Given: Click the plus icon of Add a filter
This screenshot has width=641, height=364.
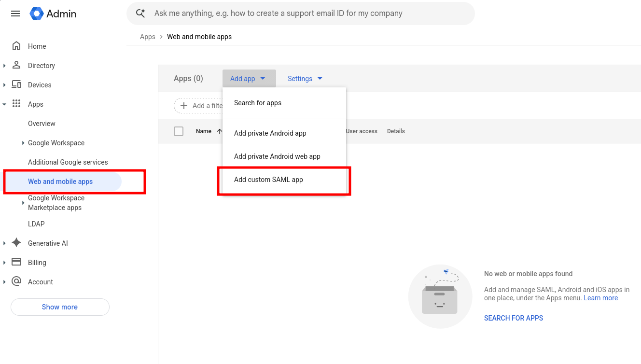Looking at the screenshot, I should click(183, 106).
